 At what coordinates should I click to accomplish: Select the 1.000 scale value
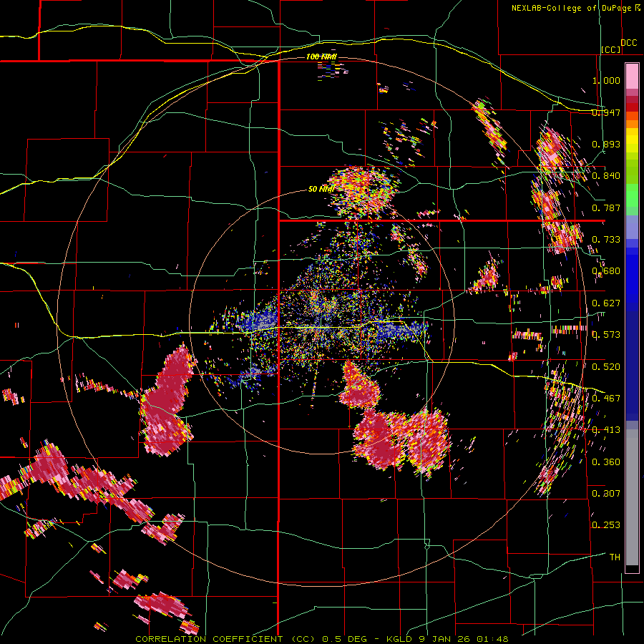point(606,80)
